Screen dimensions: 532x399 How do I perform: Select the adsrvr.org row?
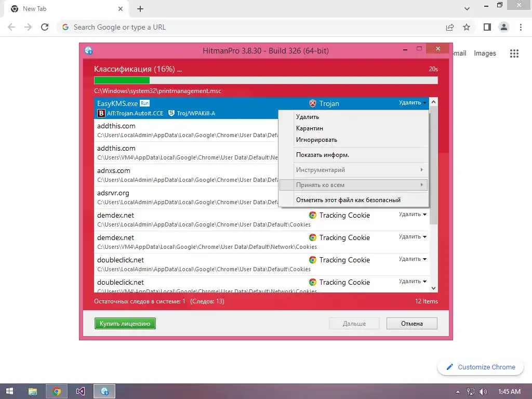tap(186, 197)
